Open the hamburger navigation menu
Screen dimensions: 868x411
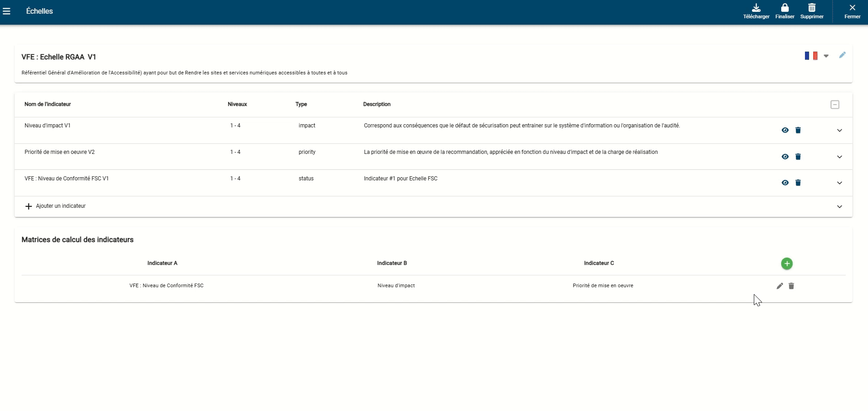point(6,11)
